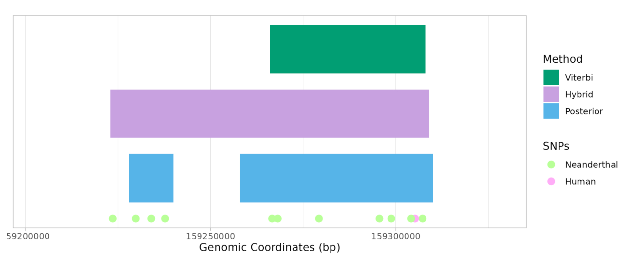Click the Hybrid purple legend swatch
Screen dimensions: 644x270
click(x=551, y=94)
